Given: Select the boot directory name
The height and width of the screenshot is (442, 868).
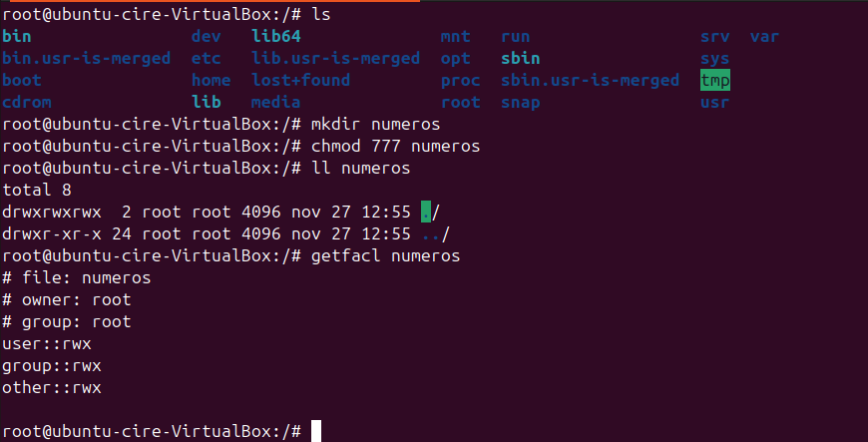Looking at the screenshot, I should click(x=22, y=80).
